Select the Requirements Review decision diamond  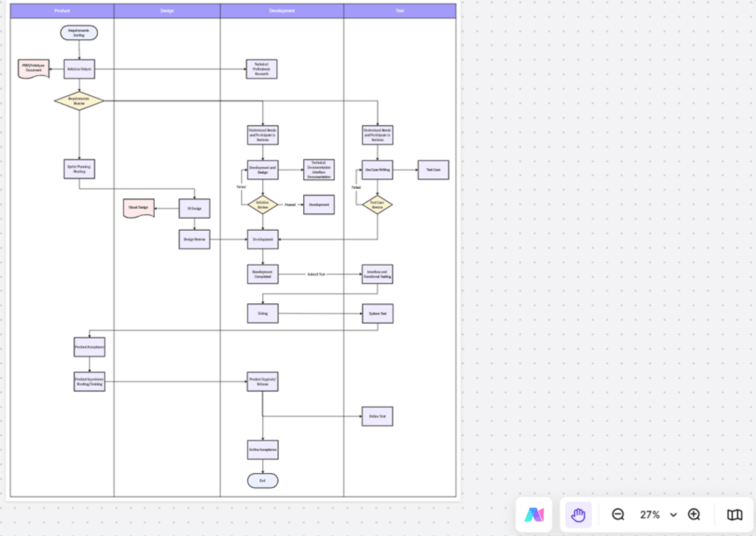[x=79, y=100]
